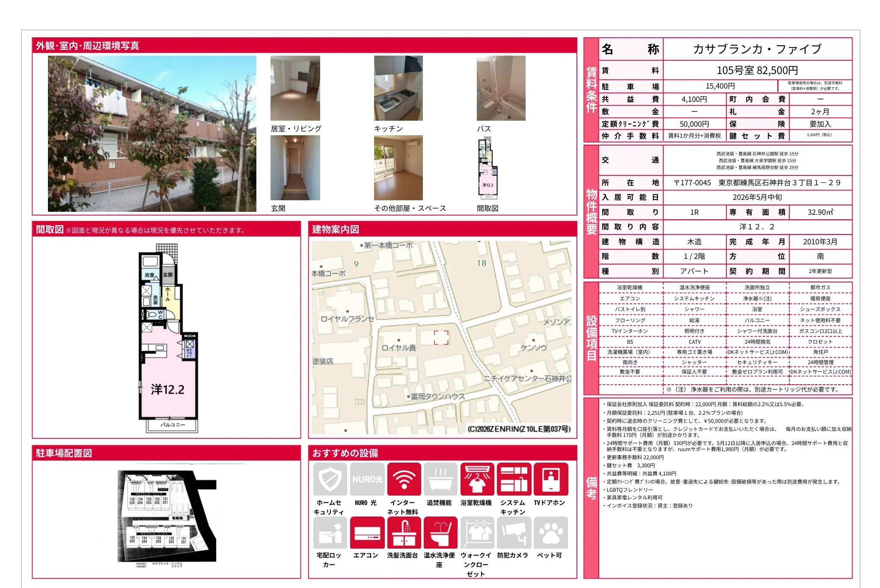Open the キッチン photo thumbnail
The image size is (880, 588).
(398, 88)
